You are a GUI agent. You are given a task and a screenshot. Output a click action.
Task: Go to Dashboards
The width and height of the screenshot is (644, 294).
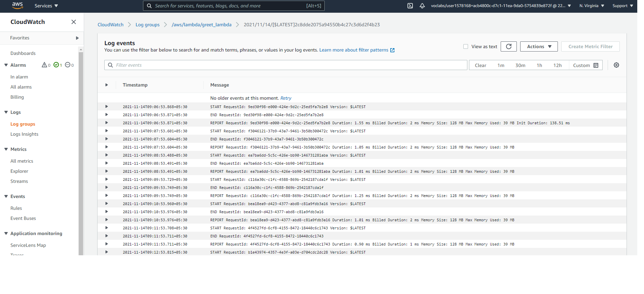23,53
